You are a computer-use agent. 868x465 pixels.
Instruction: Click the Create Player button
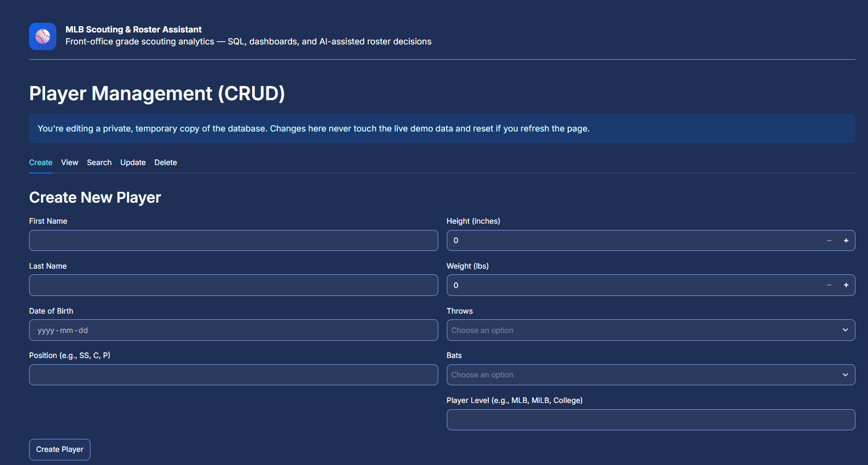coord(60,450)
